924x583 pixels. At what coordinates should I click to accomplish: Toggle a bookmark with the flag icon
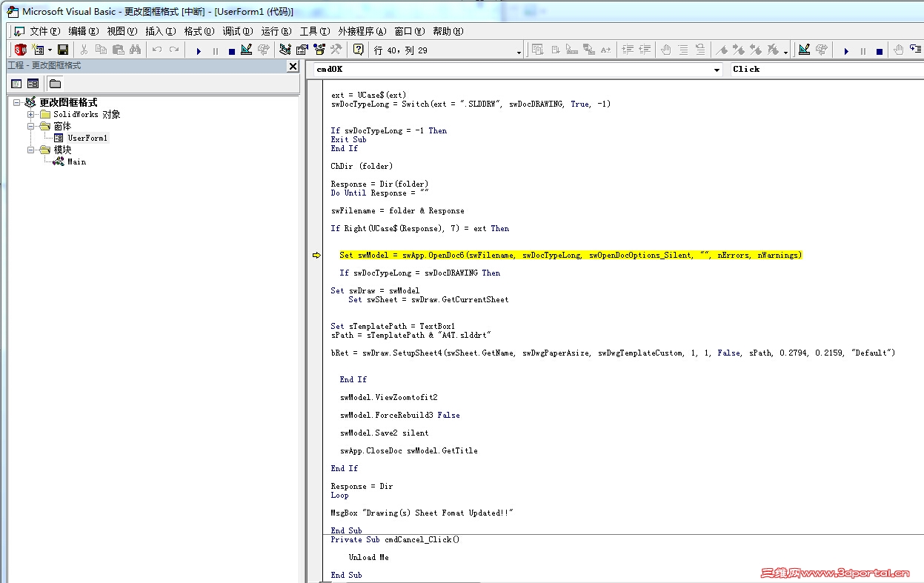click(x=721, y=50)
